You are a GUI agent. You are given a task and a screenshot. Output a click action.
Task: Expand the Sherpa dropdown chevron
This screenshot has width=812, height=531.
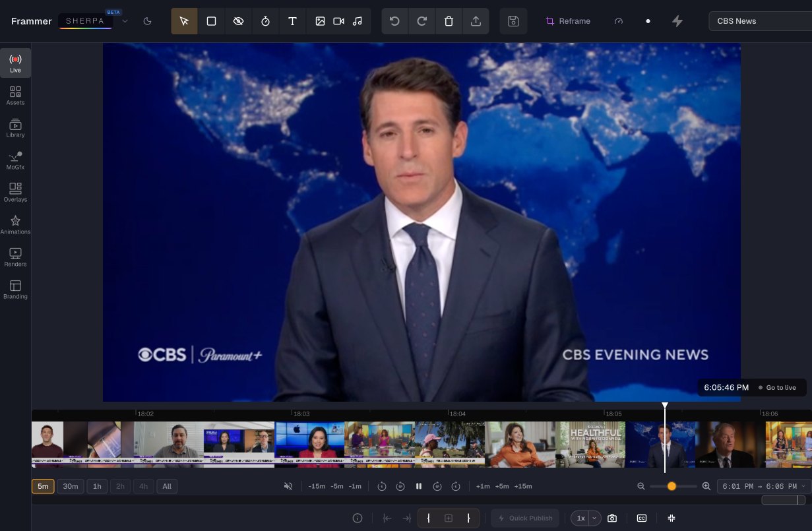click(125, 21)
